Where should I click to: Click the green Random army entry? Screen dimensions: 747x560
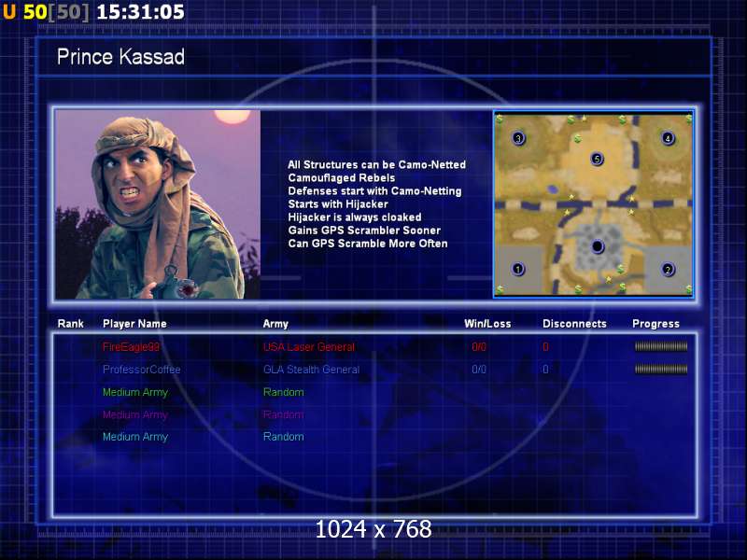[284, 392]
